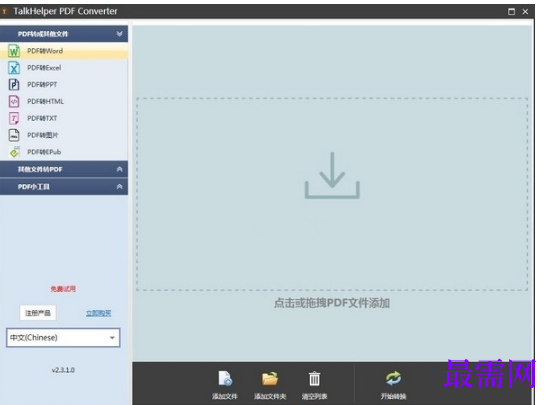Viewport: 555px width, 405px height.
Task: Select the PDF to Word icon
Action: click(x=14, y=51)
